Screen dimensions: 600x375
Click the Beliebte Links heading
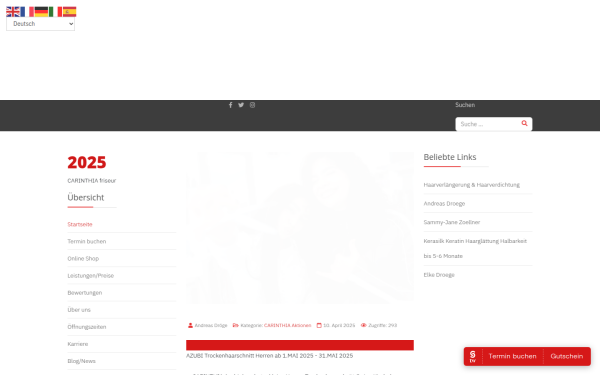450,157
